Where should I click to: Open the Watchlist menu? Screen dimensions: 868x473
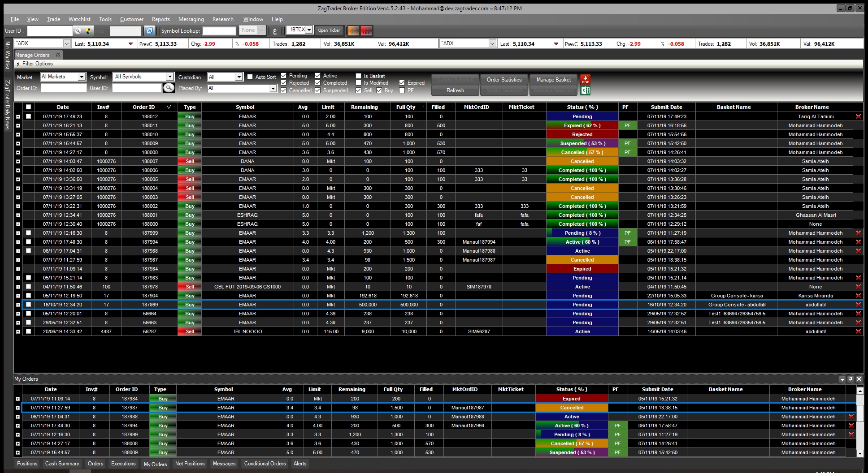click(x=79, y=19)
